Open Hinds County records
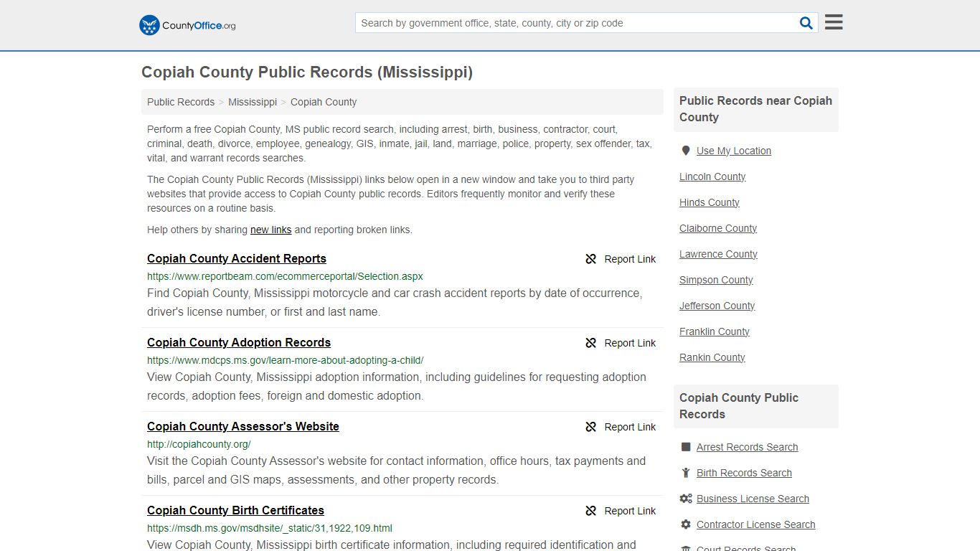 click(x=710, y=202)
